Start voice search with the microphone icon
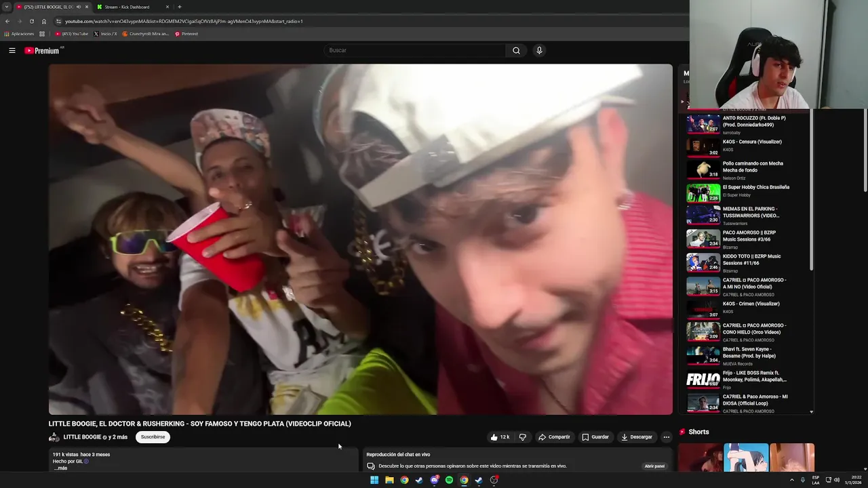 [x=539, y=50]
